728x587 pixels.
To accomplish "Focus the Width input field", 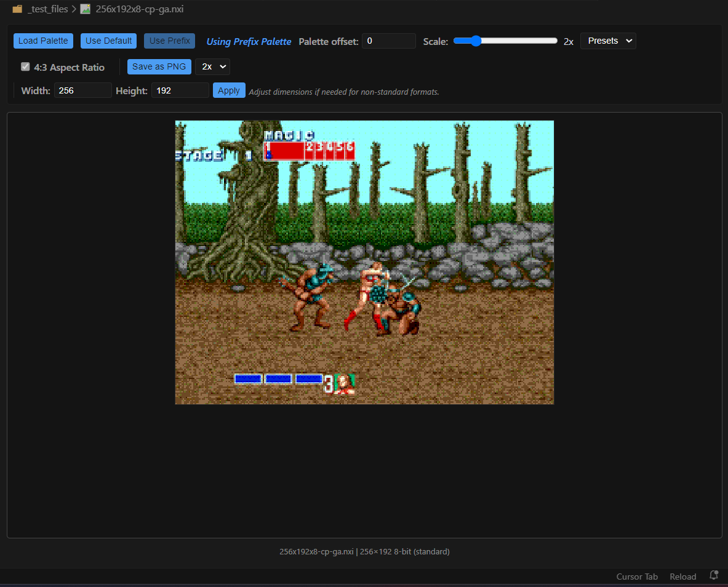I will (82, 90).
